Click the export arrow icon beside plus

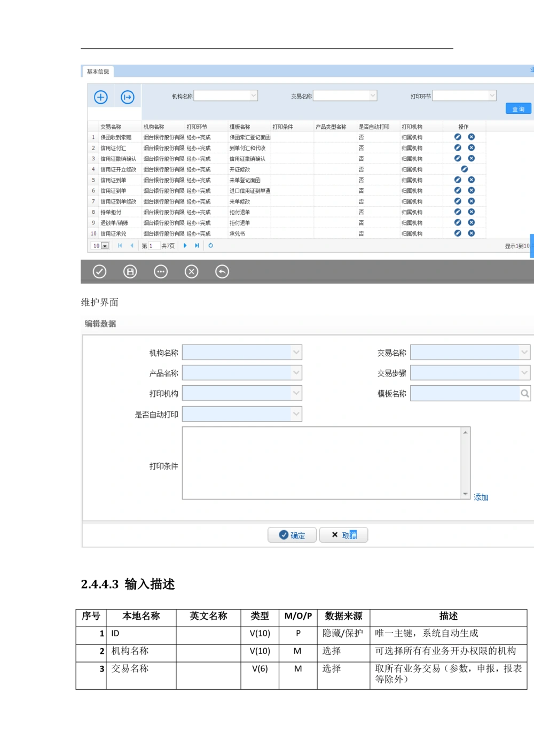pos(128,97)
